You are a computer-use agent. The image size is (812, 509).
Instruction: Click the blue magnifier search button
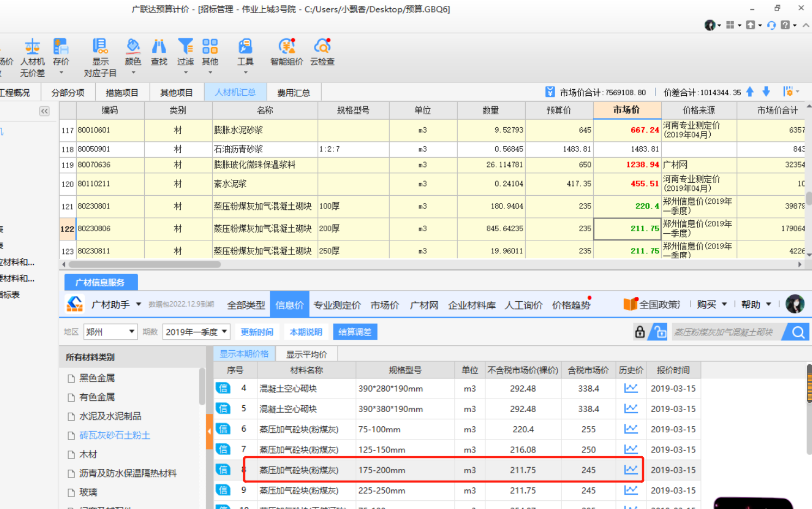tap(798, 332)
